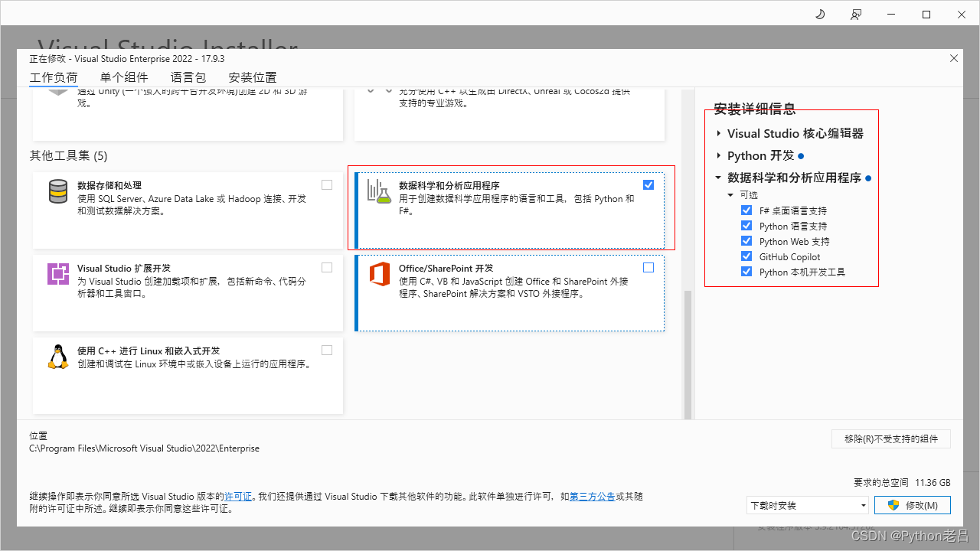980x551 pixels.
Task: Select the Visual Studio 扩展开发 card title
Action: click(x=124, y=268)
